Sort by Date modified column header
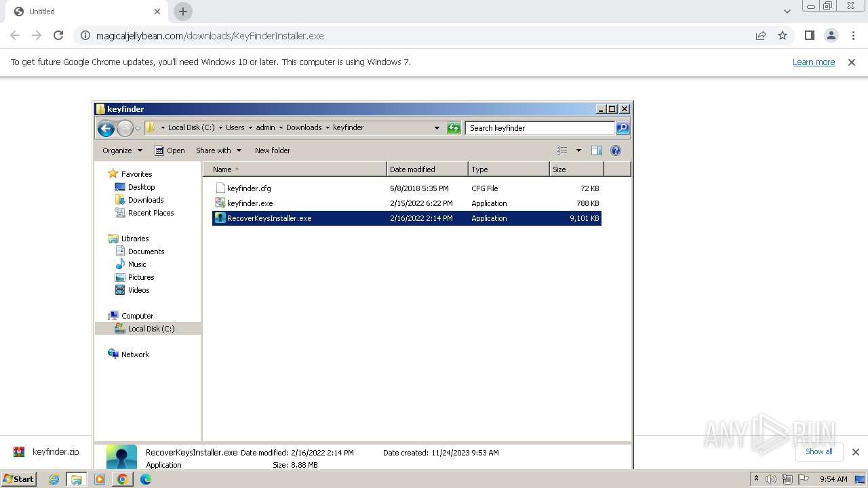This screenshot has height=488, width=868. coord(427,169)
